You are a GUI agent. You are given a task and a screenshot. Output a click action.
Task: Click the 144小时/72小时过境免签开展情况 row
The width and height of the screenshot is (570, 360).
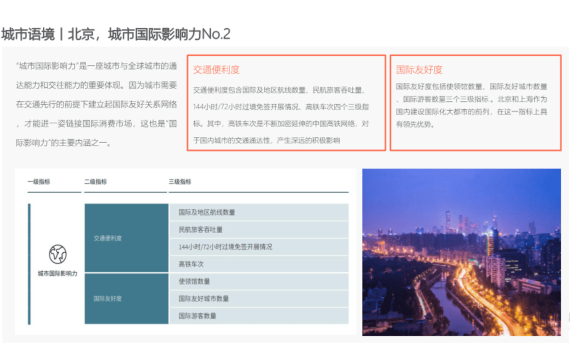tap(259, 247)
